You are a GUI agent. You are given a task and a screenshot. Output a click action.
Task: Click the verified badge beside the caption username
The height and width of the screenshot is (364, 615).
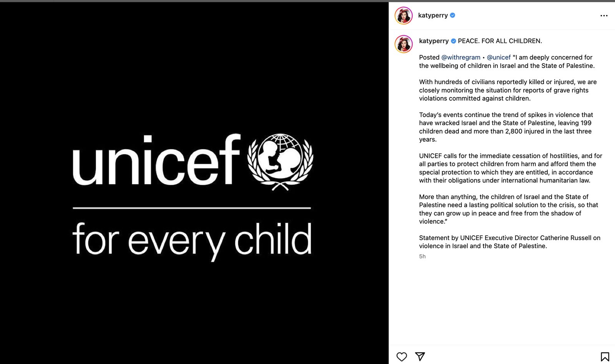(x=454, y=41)
